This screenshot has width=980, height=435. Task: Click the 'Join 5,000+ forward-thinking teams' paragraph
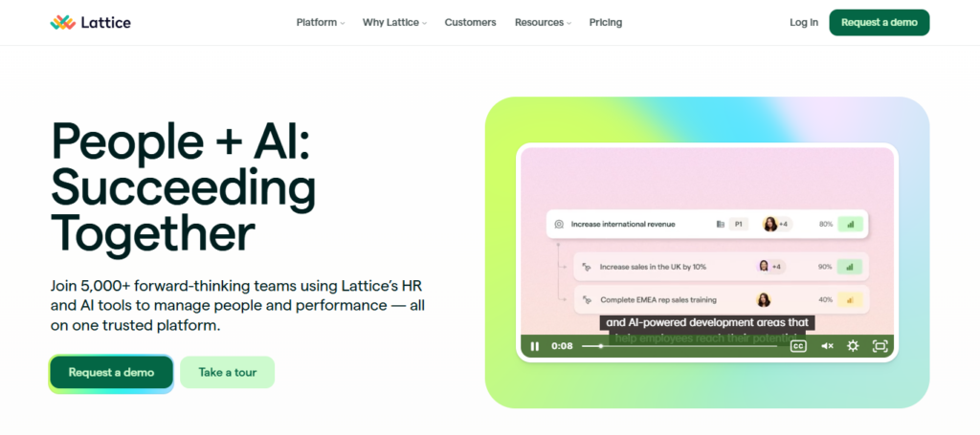point(238,306)
